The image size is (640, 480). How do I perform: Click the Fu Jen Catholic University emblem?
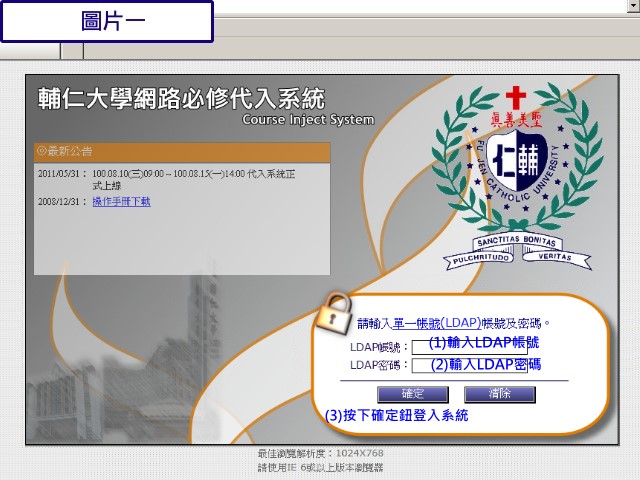pos(517,176)
